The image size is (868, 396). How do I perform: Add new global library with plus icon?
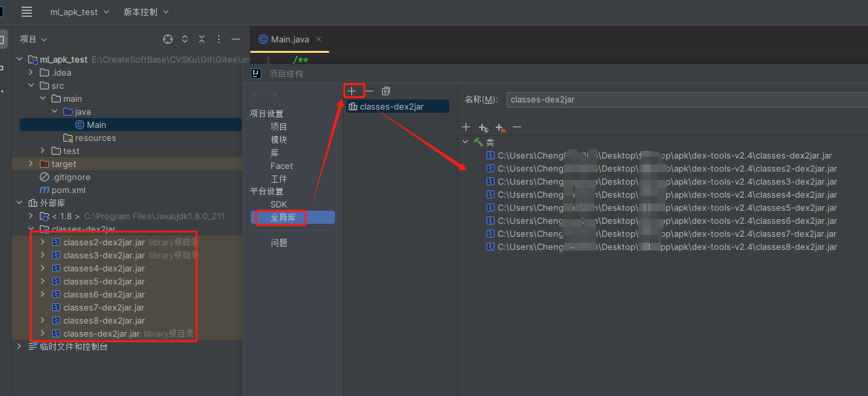click(x=352, y=91)
